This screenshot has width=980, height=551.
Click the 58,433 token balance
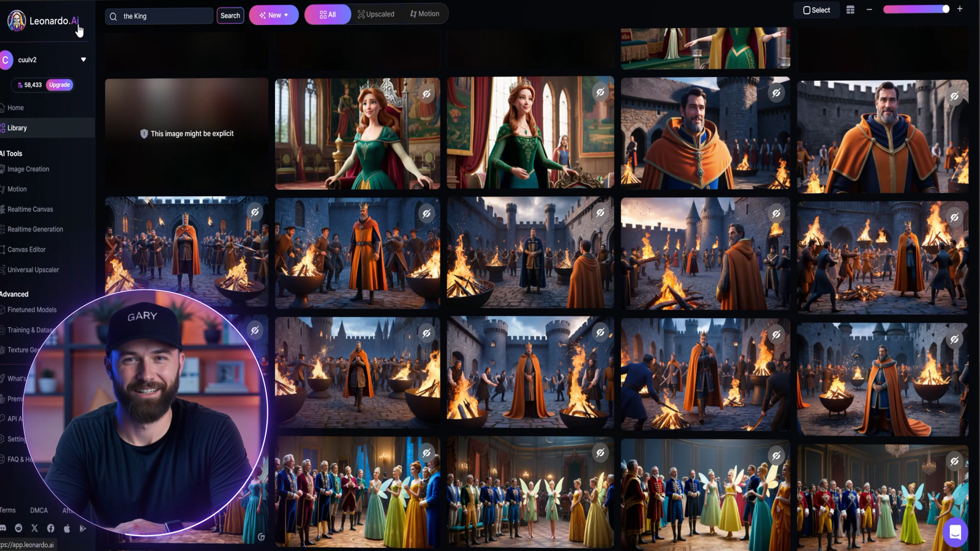29,85
